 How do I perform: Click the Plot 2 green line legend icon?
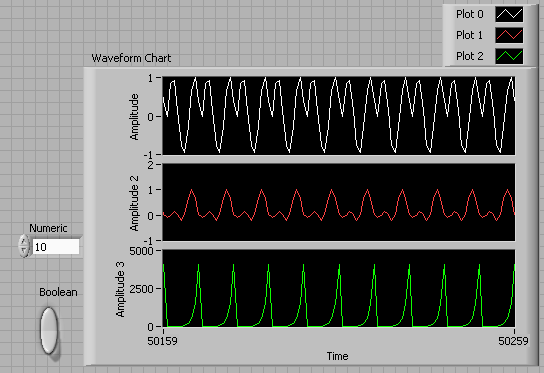point(509,56)
